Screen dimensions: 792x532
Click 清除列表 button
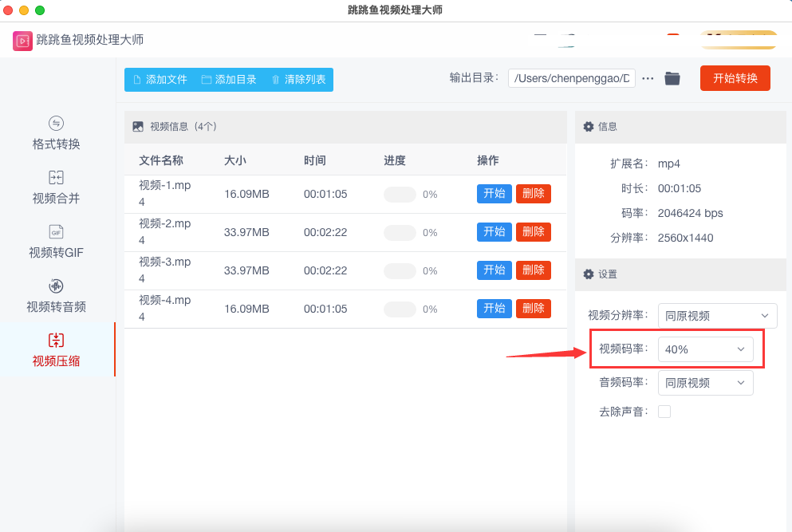coord(298,80)
